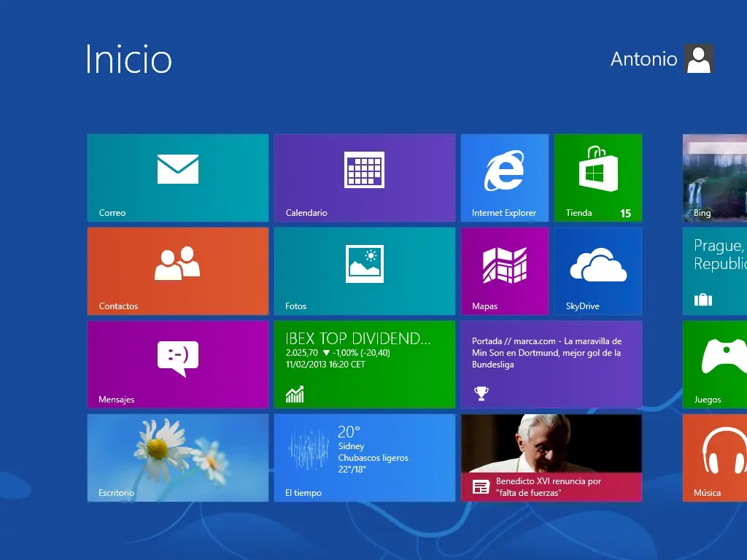747x560 pixels.
Task: Click the Sidney city name
Action: coord(351,446)
